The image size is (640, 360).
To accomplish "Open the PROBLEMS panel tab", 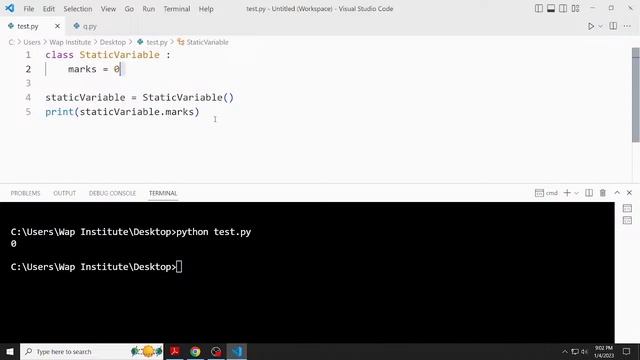I will [25, 193].
